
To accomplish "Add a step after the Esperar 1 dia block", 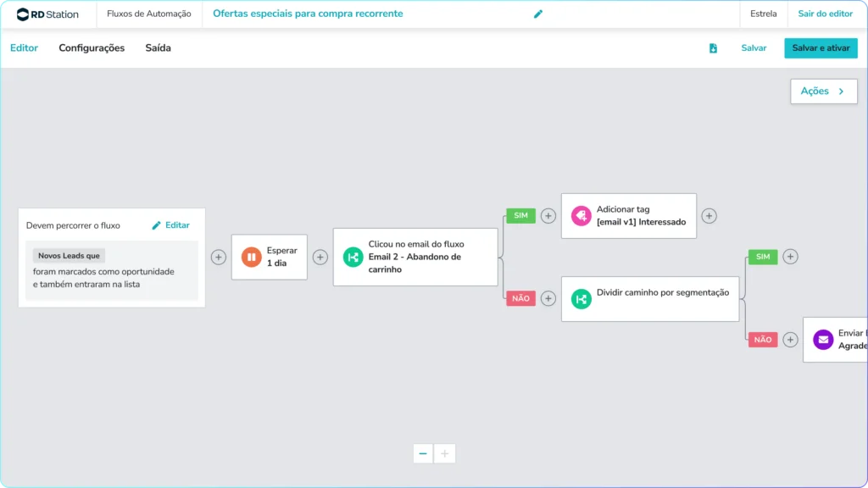I will pyautogui.click(x=320, y=257).
